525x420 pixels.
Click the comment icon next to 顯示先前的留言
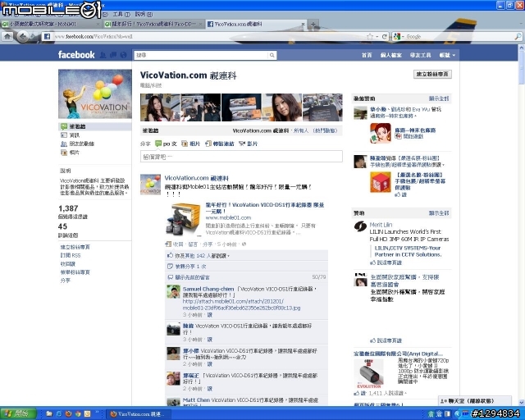[x=171, y=277]
